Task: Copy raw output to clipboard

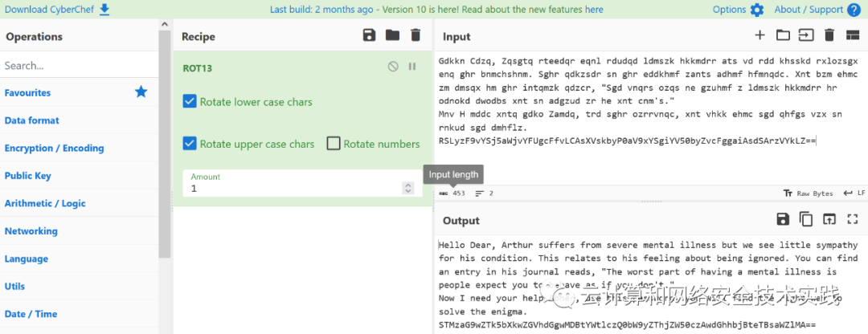Action: [806, 219]
